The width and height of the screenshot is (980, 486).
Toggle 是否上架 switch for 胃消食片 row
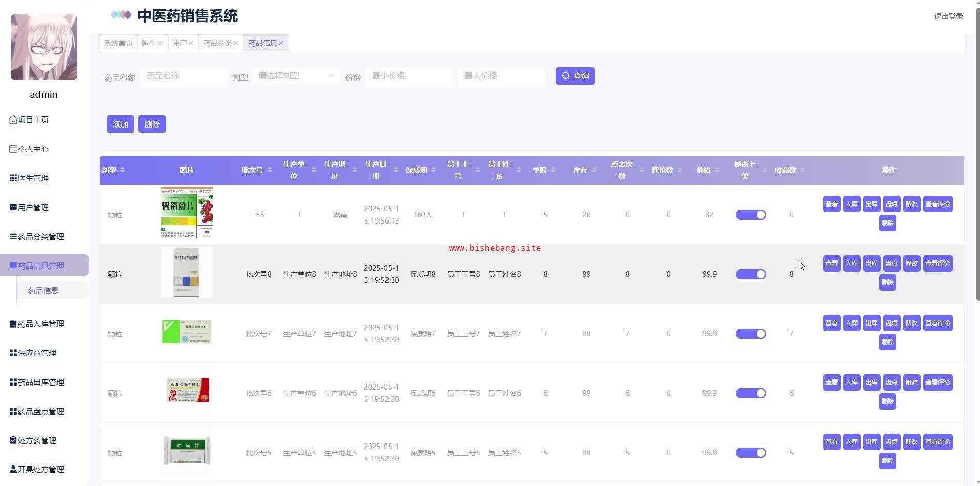(750, 215)
